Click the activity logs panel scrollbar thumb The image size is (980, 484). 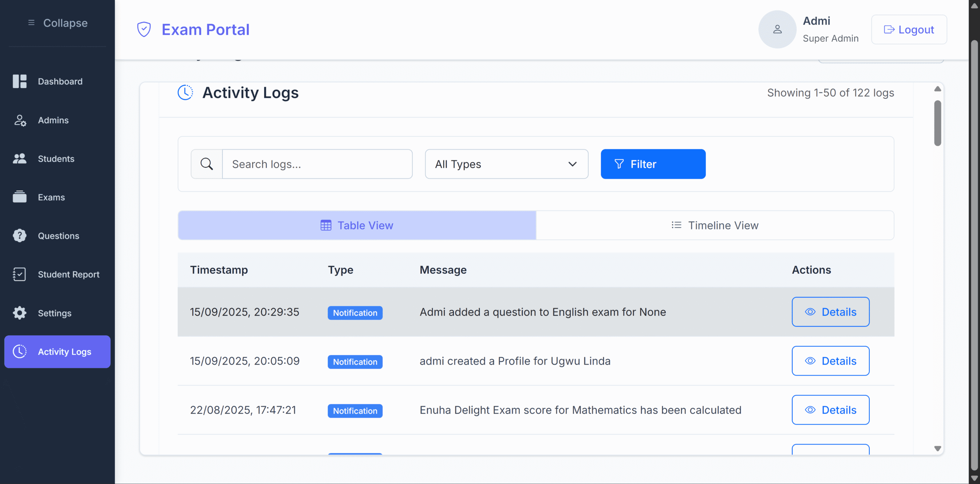(x=938, y=123)
